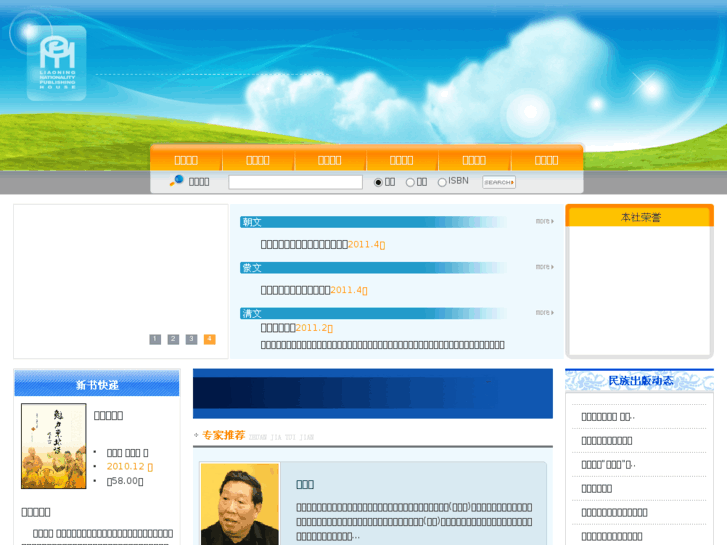Go to slideshow page 3
The width and height of the screenshot is (727, 545).
[191, 339]
